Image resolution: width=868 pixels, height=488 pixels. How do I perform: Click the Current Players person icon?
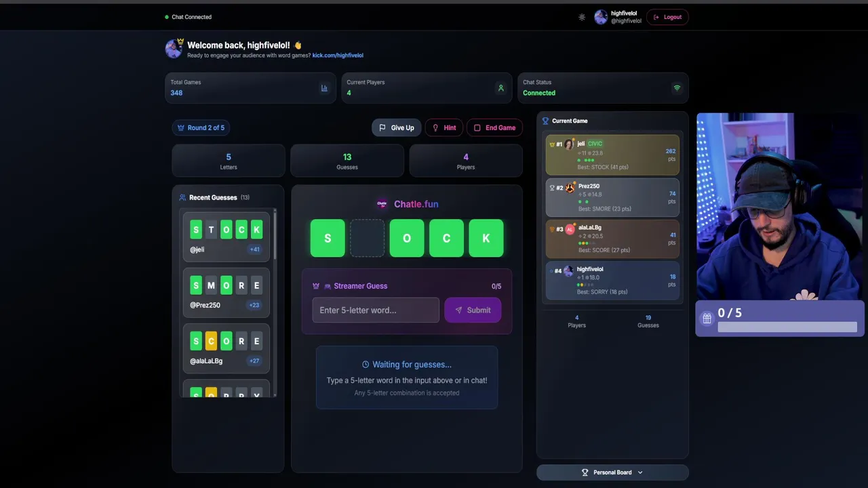[501, 88]
